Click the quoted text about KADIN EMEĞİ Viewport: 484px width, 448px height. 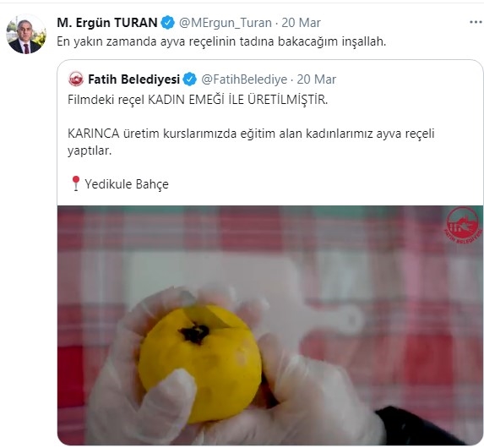tap(198, 100)
